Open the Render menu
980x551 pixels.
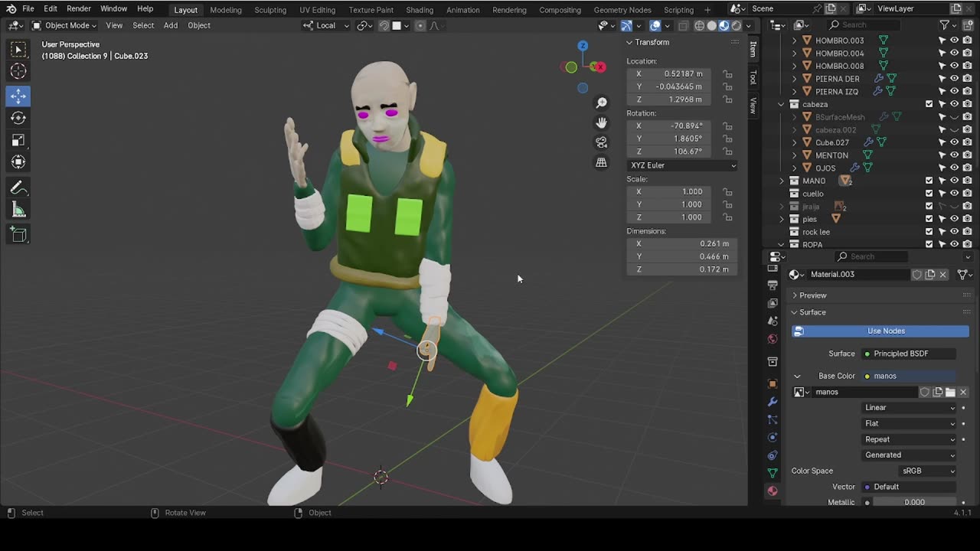tap(79, 9)
